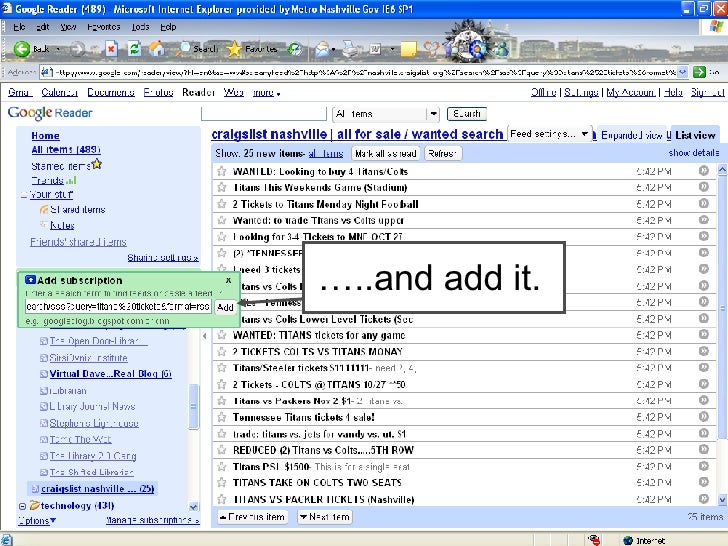Image resolution: width=728 pixels, height=546 pixels.
Task: Collapse the technology (431) folder
Action: (x=22, y=506)
